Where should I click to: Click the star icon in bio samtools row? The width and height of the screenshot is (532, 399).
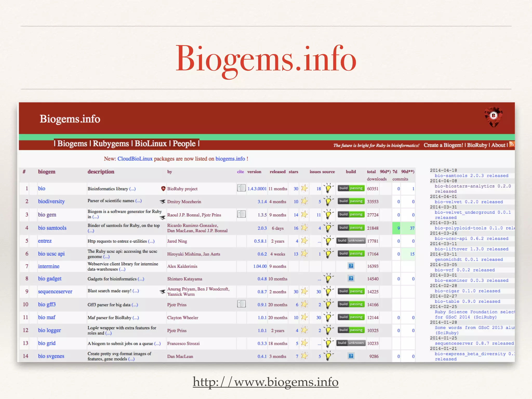(x=304, y=228)
